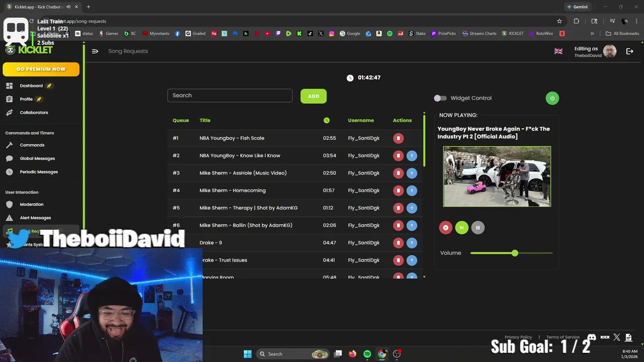Move Know Like I Know up in queue
The image size is (644, 362).
pos(412,156)
